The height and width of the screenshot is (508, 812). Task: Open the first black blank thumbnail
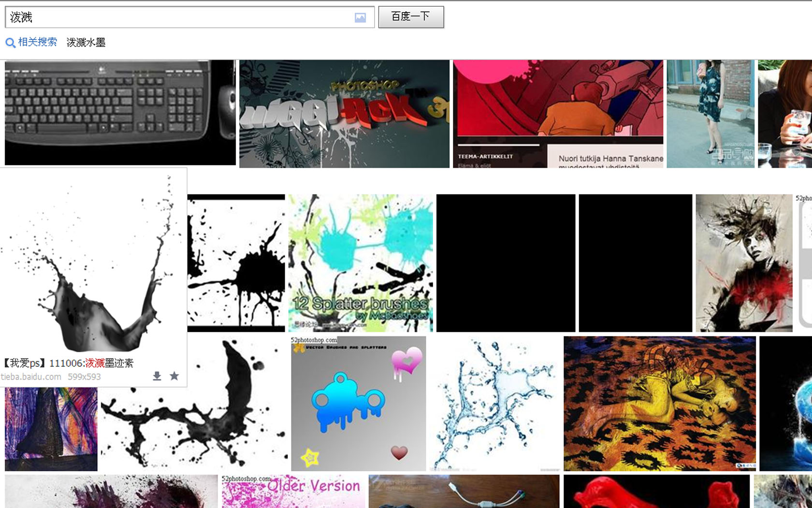click(x=506, y=263)
